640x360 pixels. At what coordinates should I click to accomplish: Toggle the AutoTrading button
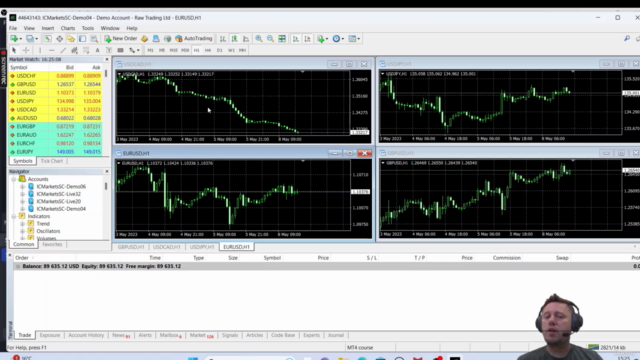(x=194, y=39)
